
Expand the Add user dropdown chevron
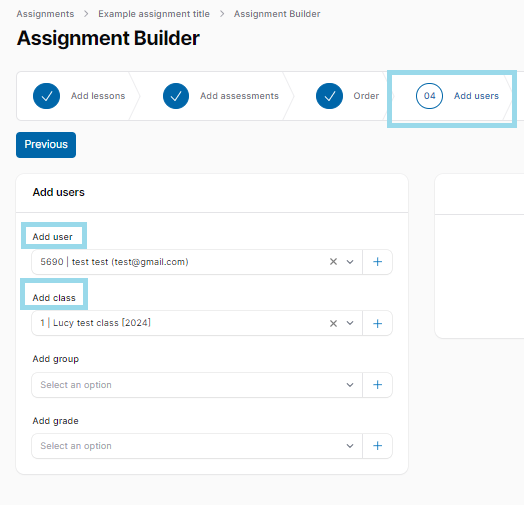(x=350, y=262)
